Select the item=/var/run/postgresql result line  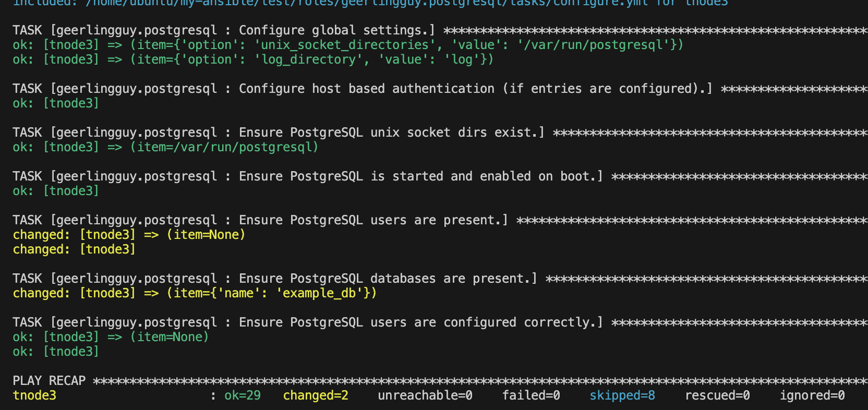(x=165, y=148)
